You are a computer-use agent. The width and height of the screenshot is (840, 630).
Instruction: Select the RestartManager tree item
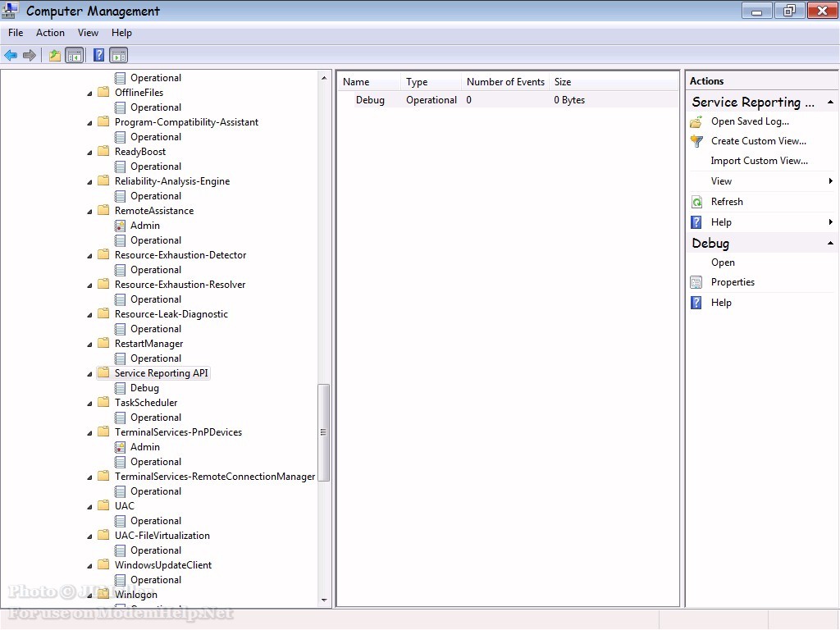point(149,344)
